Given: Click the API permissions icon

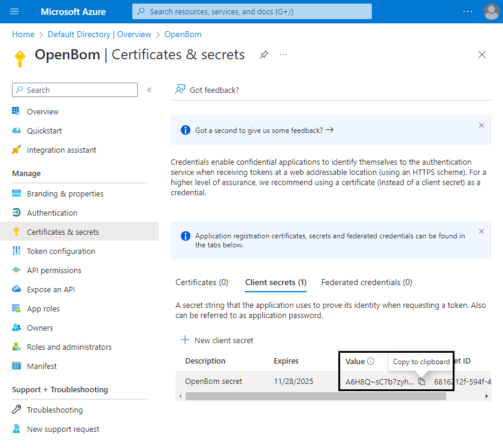Looking at the screenshot, I should 16,270.
